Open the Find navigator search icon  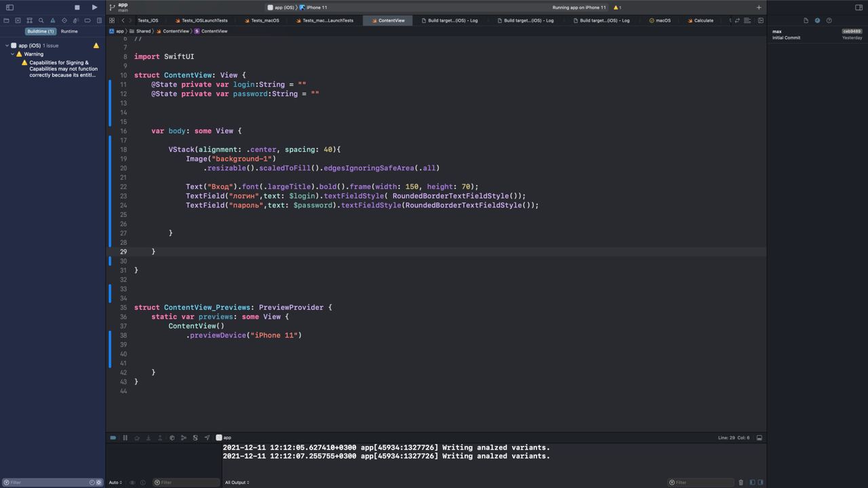[41, 20]
